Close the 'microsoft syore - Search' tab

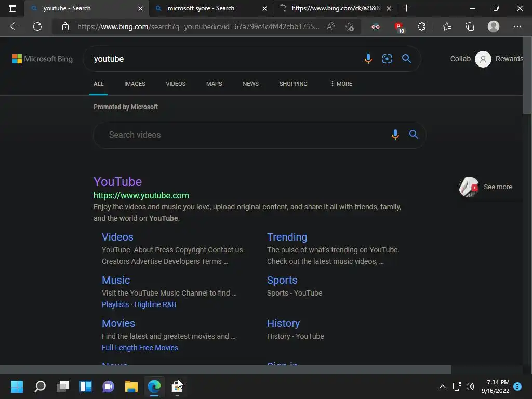[x=264, y=8]
